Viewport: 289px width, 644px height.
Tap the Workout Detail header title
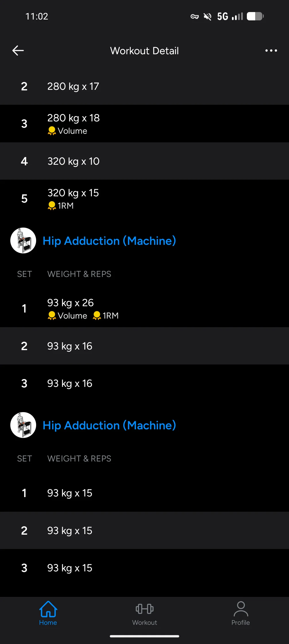click(144, 51)
